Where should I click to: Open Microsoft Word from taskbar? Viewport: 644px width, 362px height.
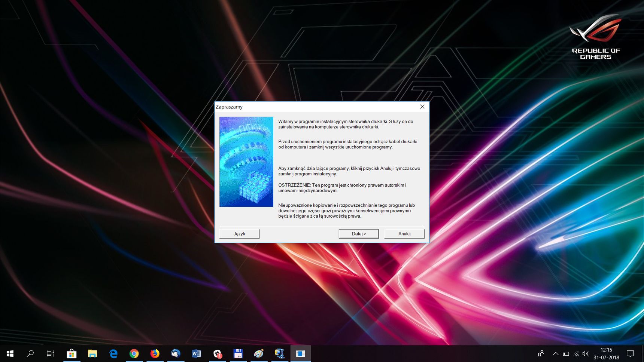(196, 353)
